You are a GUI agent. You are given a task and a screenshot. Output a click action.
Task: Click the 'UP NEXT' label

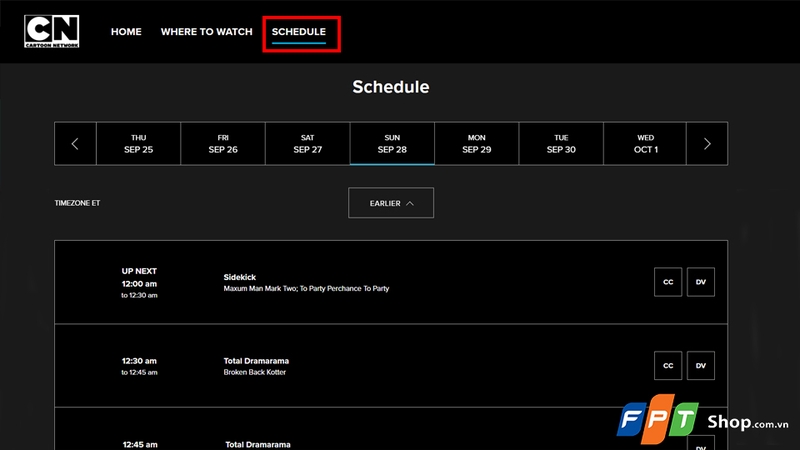[x=139, y=271]
